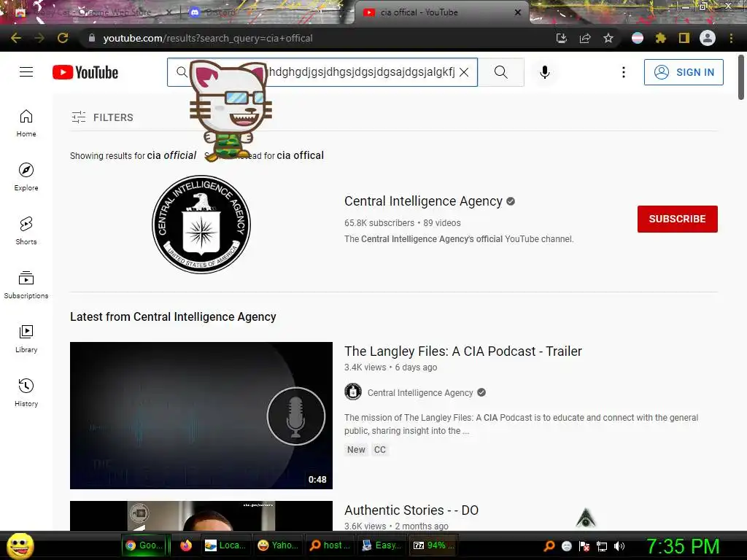The height and width of the screenshot is (560, 747).
Task: Click the striped flag extension icon
Action: pyautogui.click(x=637, y=38)
